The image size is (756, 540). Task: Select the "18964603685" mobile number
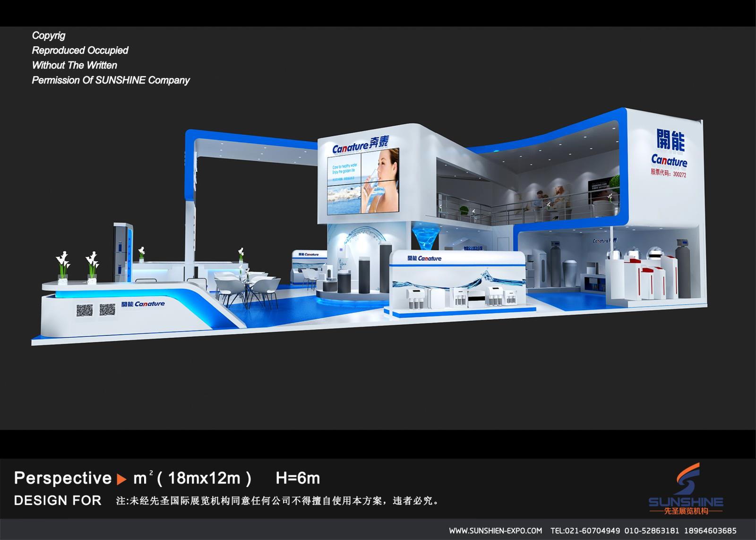pos(710,531)
